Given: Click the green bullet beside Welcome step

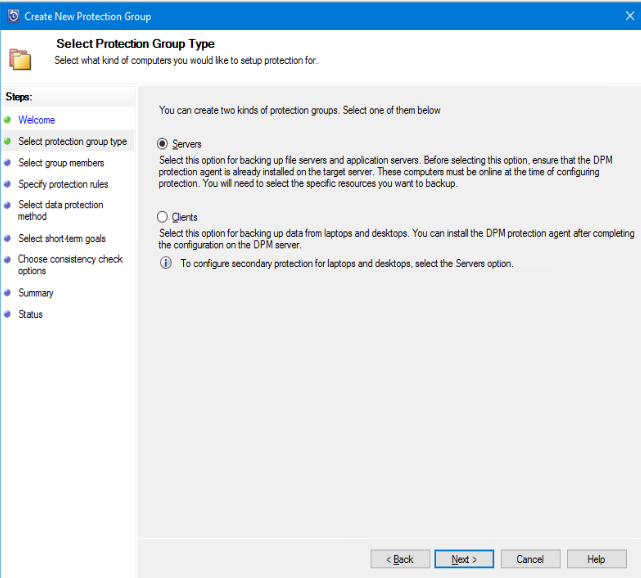Looking at the screenshot, I should (x=8, y=120).
